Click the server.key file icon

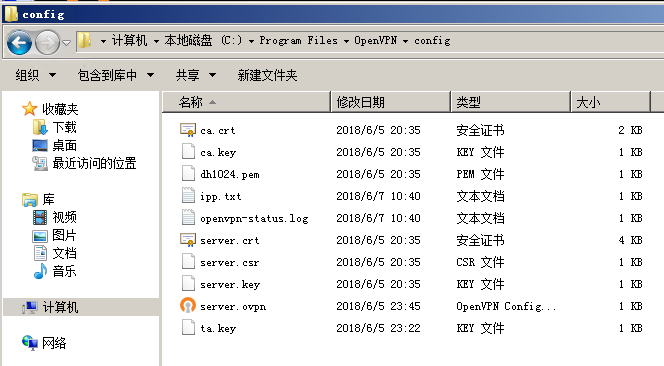(x=188, y=284)
